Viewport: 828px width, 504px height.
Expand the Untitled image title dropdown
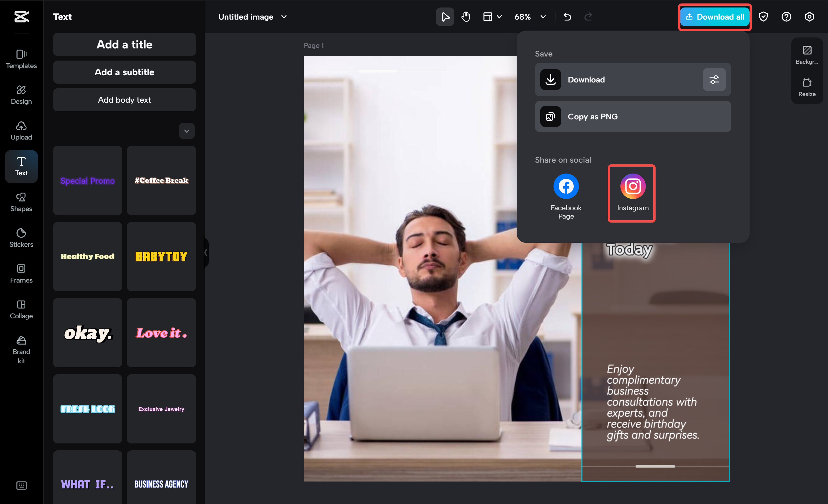click(284, 16)
